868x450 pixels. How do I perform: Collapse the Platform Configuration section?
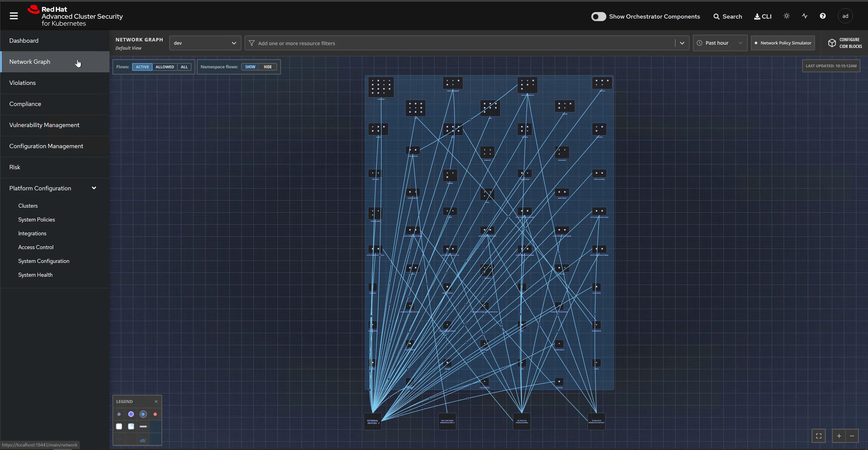94,188
